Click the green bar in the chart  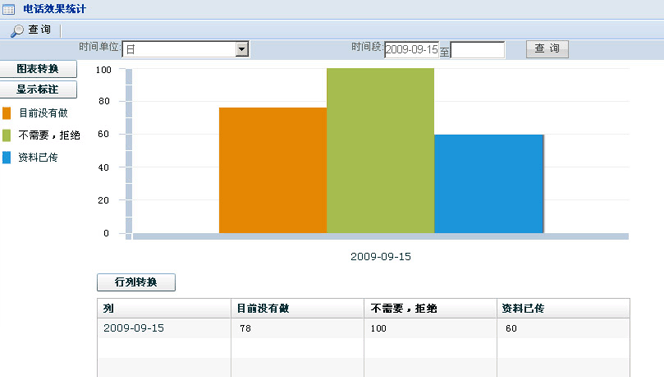(380, 150)
